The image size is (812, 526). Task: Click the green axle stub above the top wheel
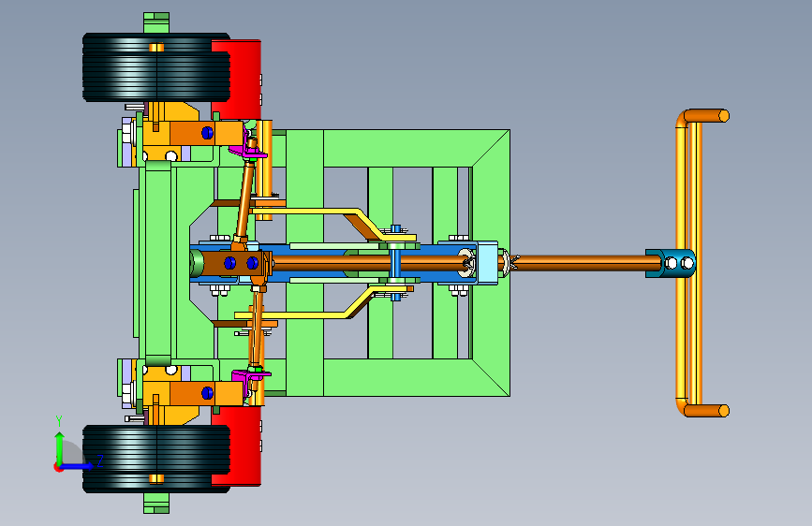pos(155,22)
